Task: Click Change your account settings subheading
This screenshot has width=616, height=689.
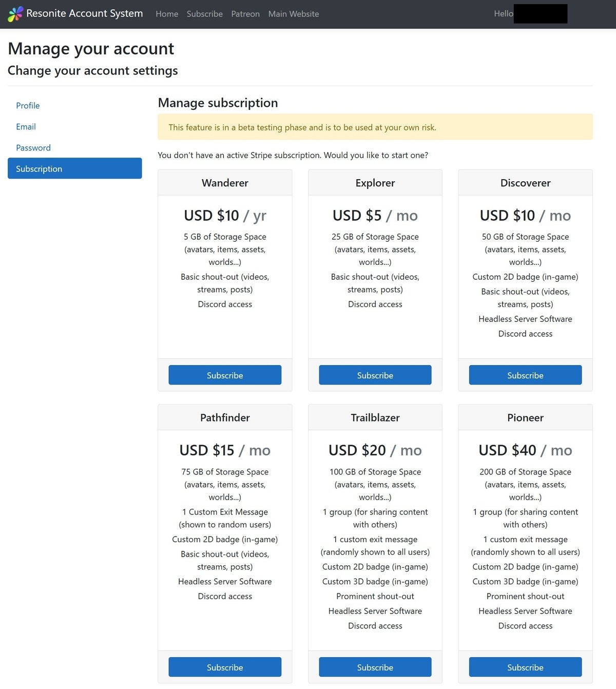Action: point(93,71)
